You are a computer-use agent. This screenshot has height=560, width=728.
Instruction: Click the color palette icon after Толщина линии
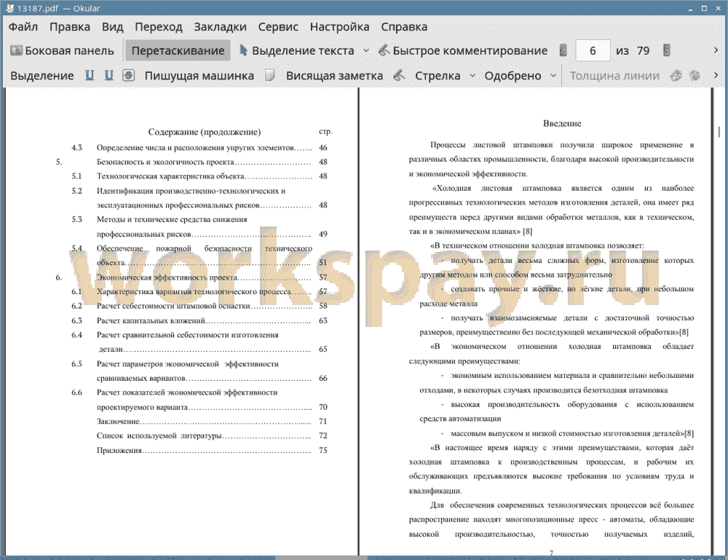point(676,75)
